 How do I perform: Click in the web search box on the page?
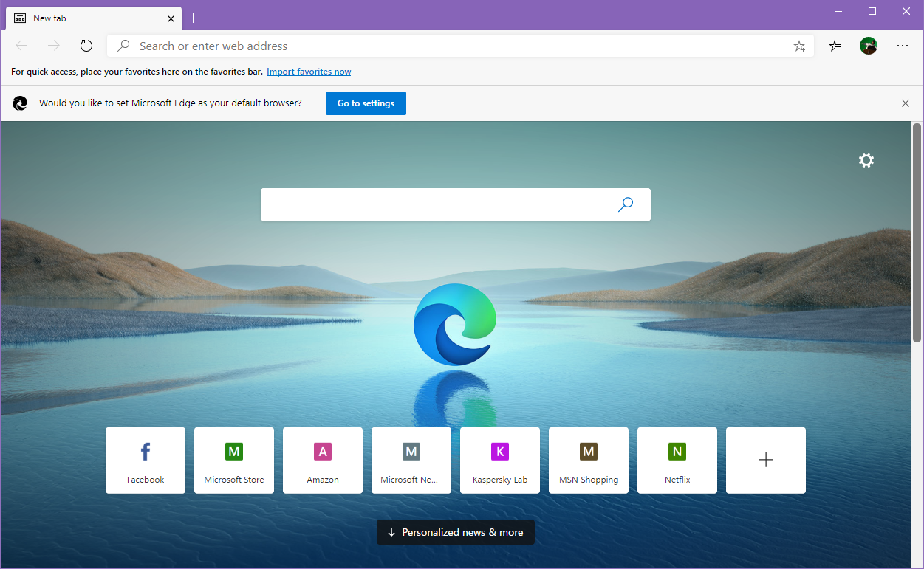point(456,204)
